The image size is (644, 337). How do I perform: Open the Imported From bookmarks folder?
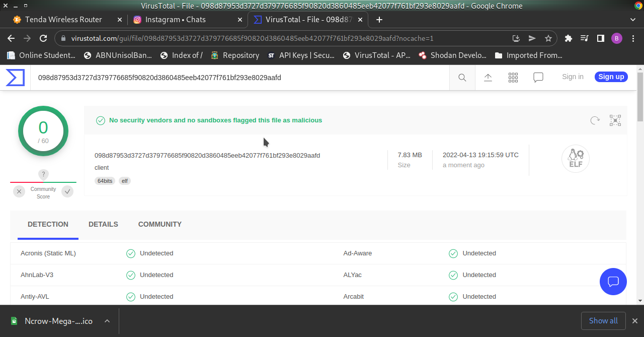pos(528,55)
